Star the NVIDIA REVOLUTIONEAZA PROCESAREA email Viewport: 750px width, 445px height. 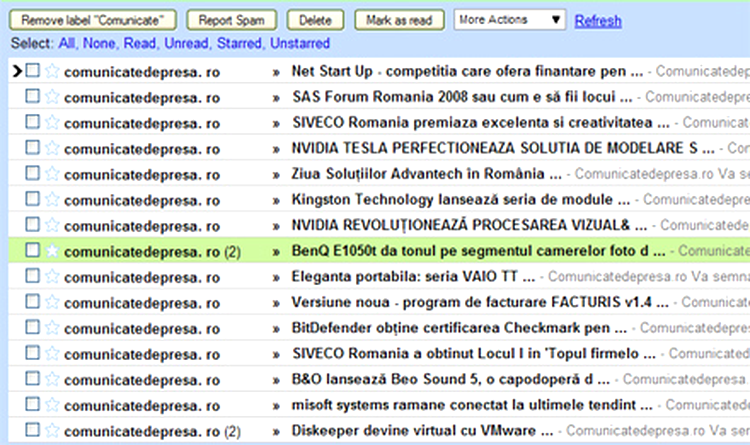click(x=52, y=225)
